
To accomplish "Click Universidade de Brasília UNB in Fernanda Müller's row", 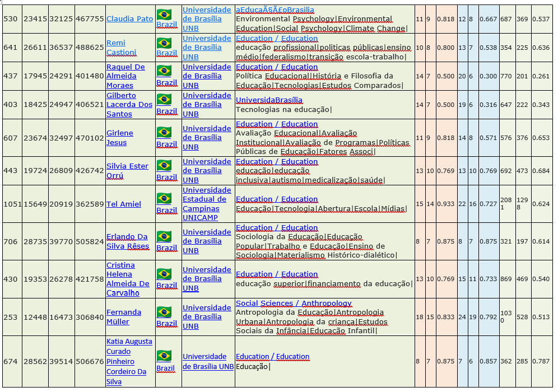I will 207,317.
